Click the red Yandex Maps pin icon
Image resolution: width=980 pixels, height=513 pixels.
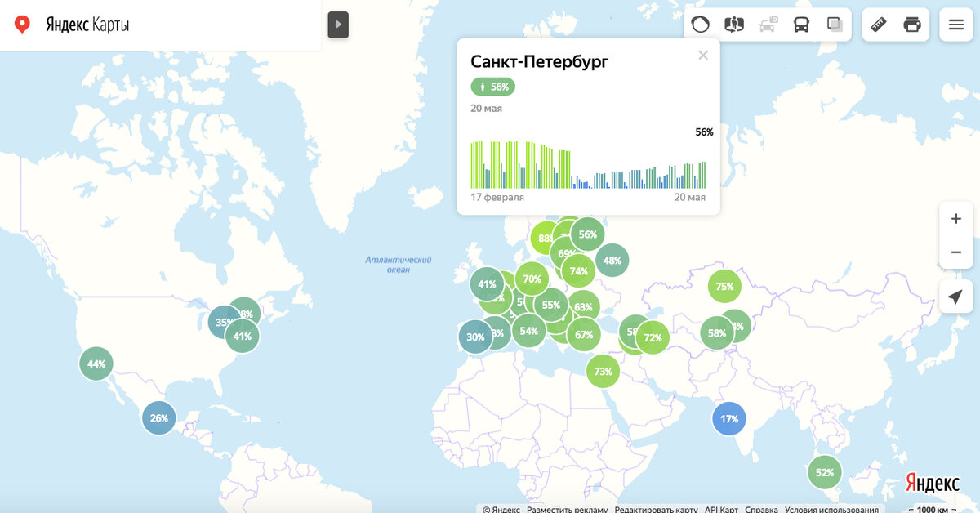pyautogui.click(x=23, y=25)
